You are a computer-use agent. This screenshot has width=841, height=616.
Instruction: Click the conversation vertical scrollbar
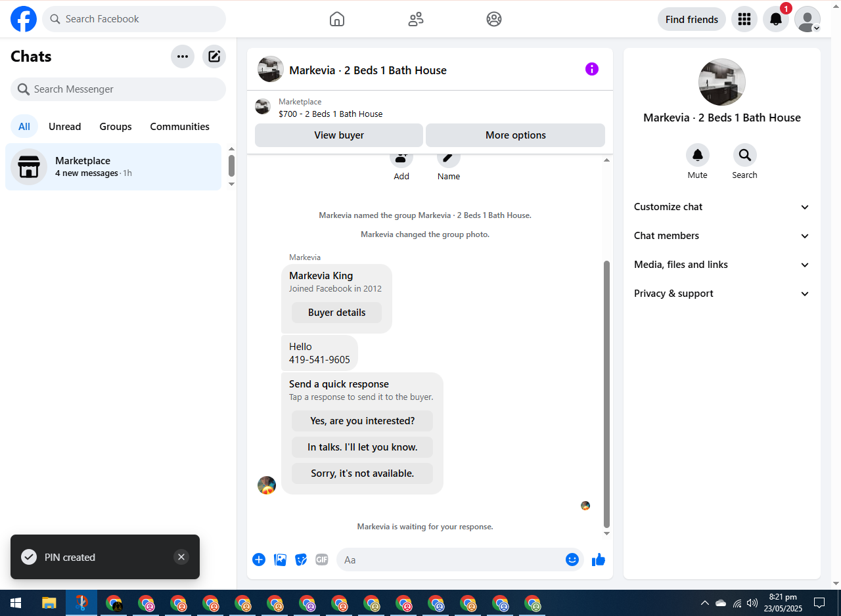[607, 394]
